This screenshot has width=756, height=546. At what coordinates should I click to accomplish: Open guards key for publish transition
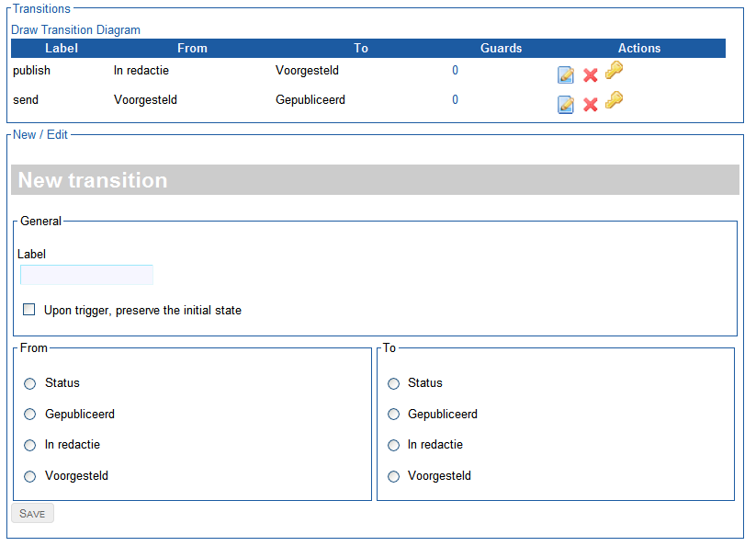tap(614, 70)
